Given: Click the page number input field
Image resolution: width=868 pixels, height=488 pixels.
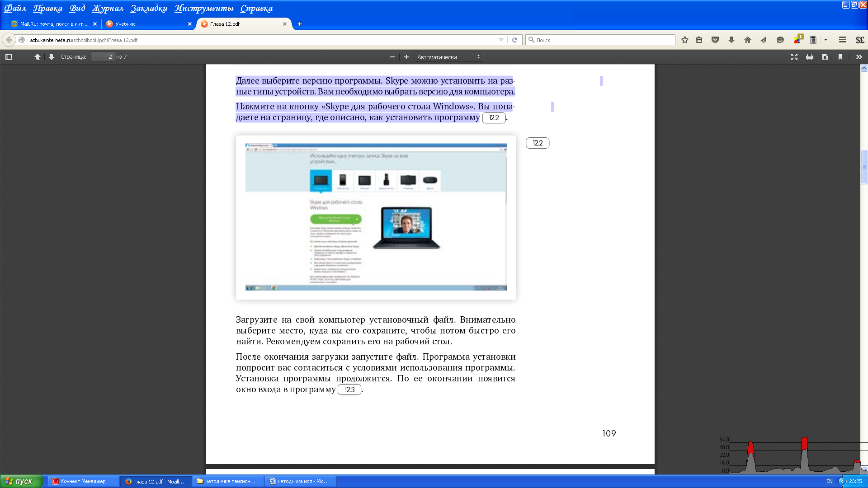Looking at the screenshot, I should (x=103, y=57).
